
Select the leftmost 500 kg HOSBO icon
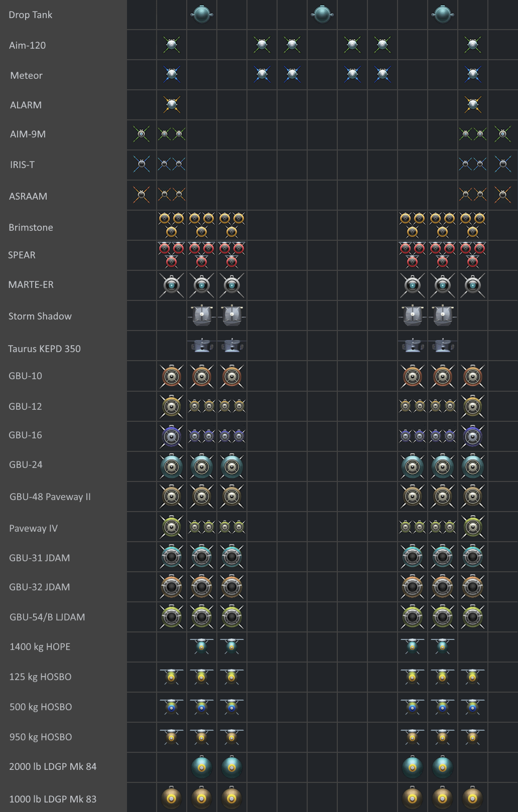(x=172, y=707)
